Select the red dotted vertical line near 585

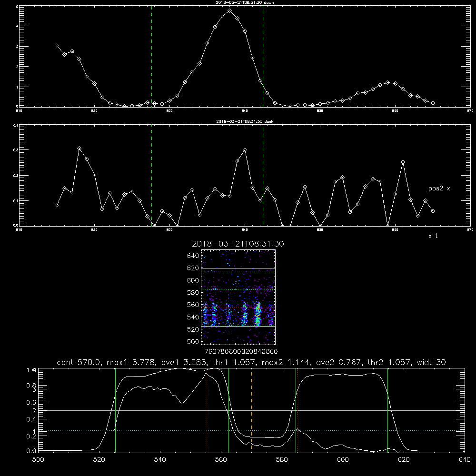297,410
